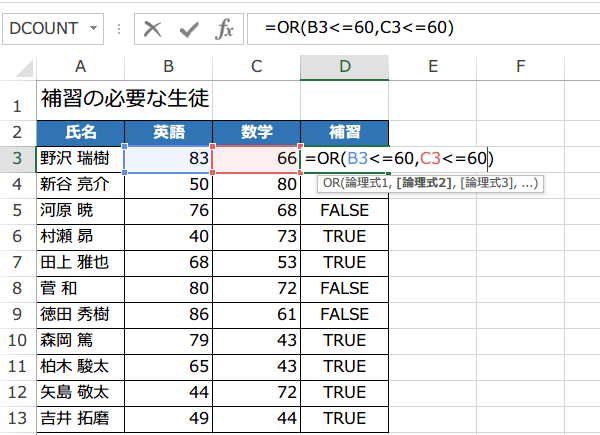Click the 補習 header cell
Screen dimensions: 600x435
344,132
